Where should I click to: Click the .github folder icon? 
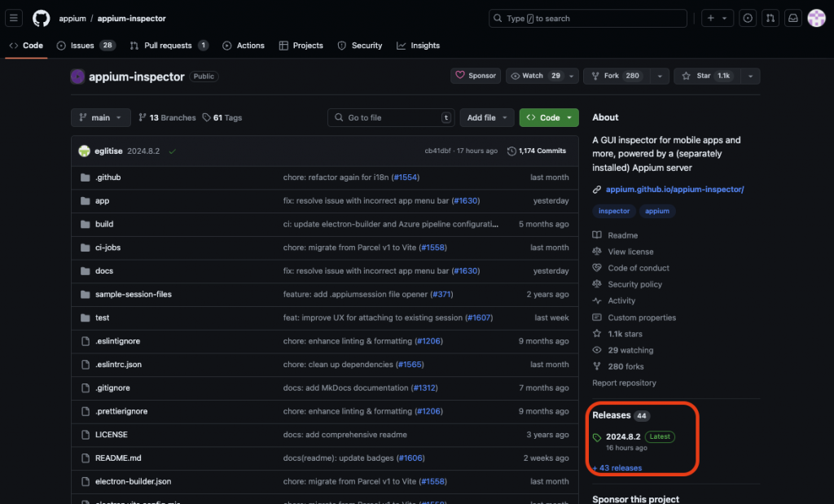tap(85, 177)
